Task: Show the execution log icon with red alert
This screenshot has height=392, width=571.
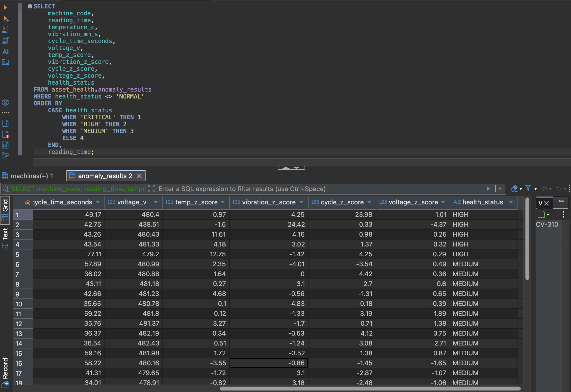Action: tap(5, 134)
